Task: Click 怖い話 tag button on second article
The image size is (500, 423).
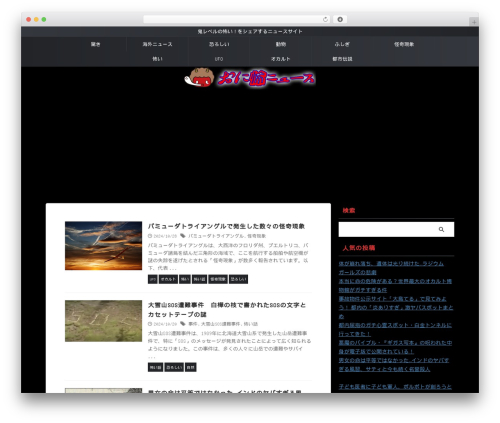Action: point(155,367)
